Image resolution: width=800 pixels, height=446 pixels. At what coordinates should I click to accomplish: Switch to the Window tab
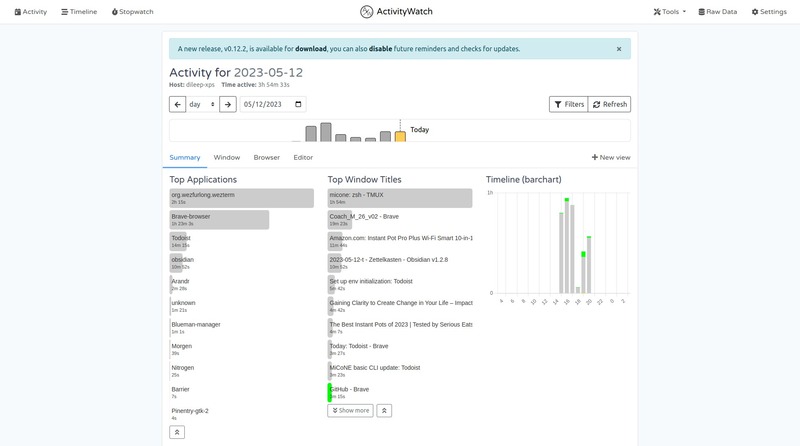(x=227, y=158)
